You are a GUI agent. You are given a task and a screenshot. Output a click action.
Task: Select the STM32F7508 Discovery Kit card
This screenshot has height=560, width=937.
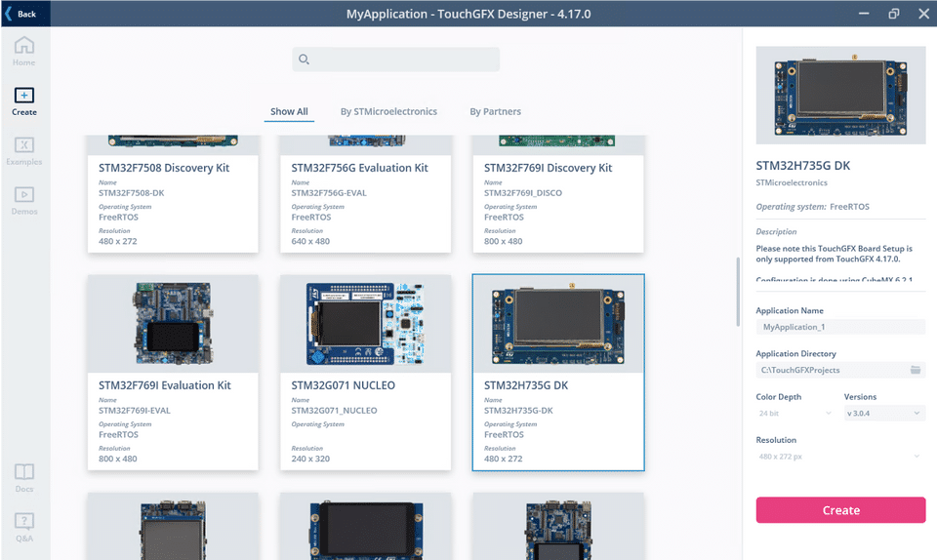pyautogui.click(x=174, y=194)
